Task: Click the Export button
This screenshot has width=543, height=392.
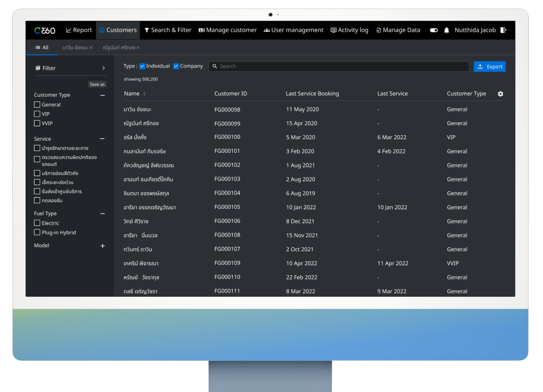Action: click(490, 66)
